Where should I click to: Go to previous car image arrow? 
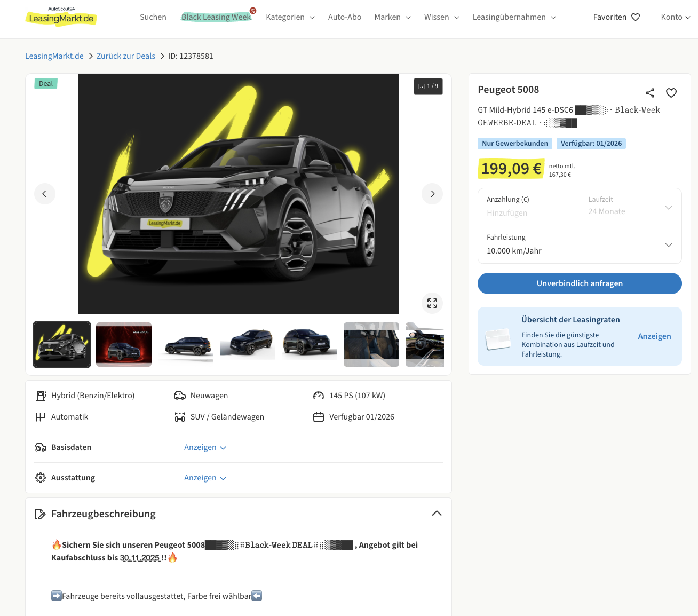tap(45, 194)
